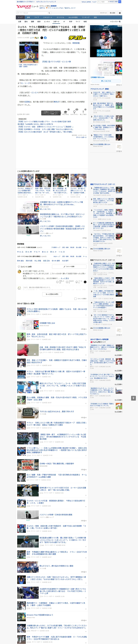This screenshot has width=138, height=644.
Task: Select the トップ tab
Action: click(x=20, y=17)
